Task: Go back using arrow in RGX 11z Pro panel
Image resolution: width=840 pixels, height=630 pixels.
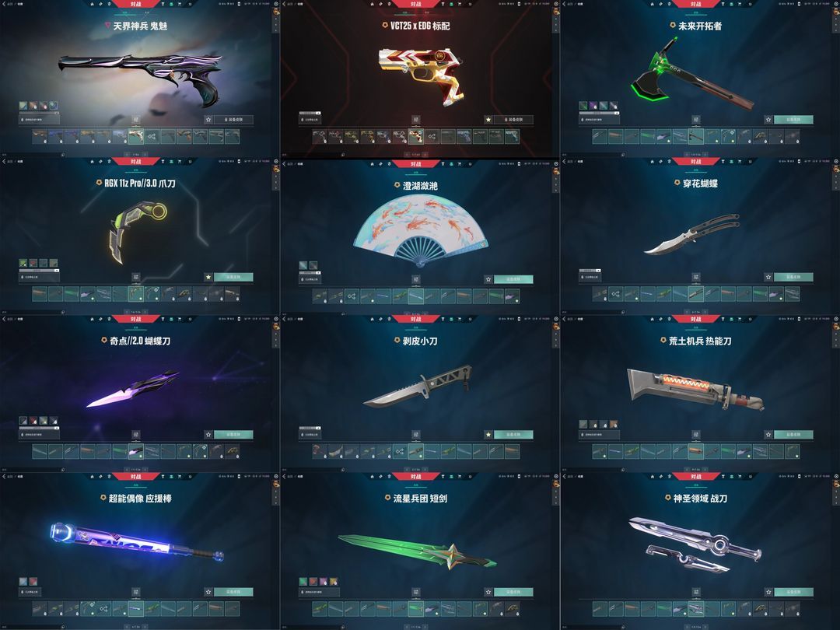Action: [x=5, y=161]
